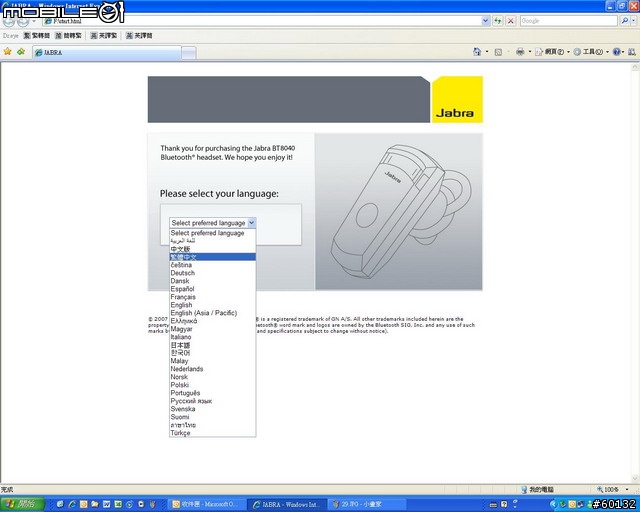Click the browser Refresh icon
The image size is (640, 512).
(498, 21)
